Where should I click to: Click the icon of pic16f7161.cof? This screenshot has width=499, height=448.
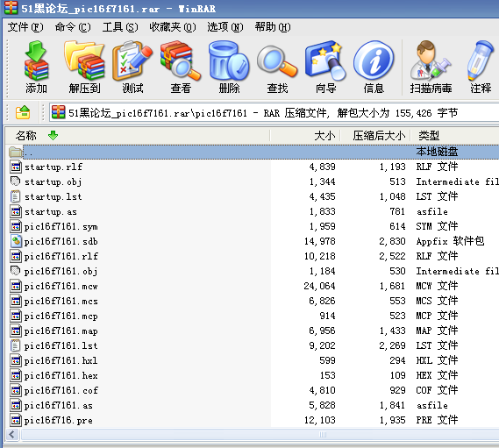click(16, 390)
